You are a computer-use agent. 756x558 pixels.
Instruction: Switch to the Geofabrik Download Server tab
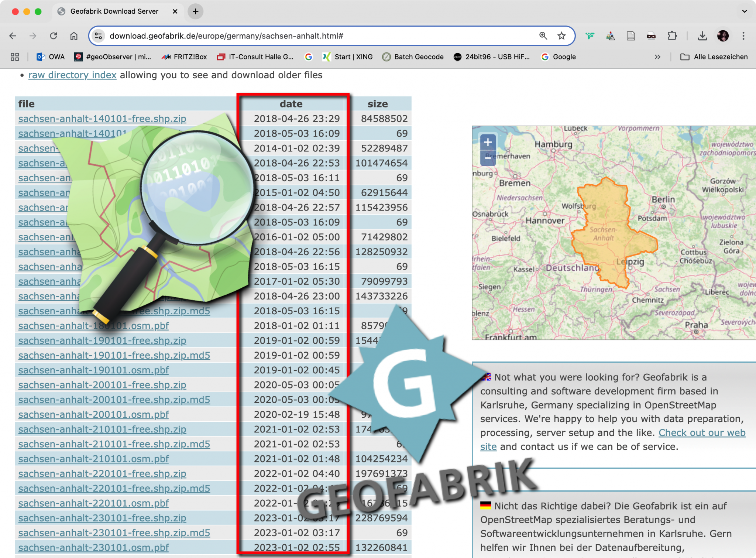[118, 11]
